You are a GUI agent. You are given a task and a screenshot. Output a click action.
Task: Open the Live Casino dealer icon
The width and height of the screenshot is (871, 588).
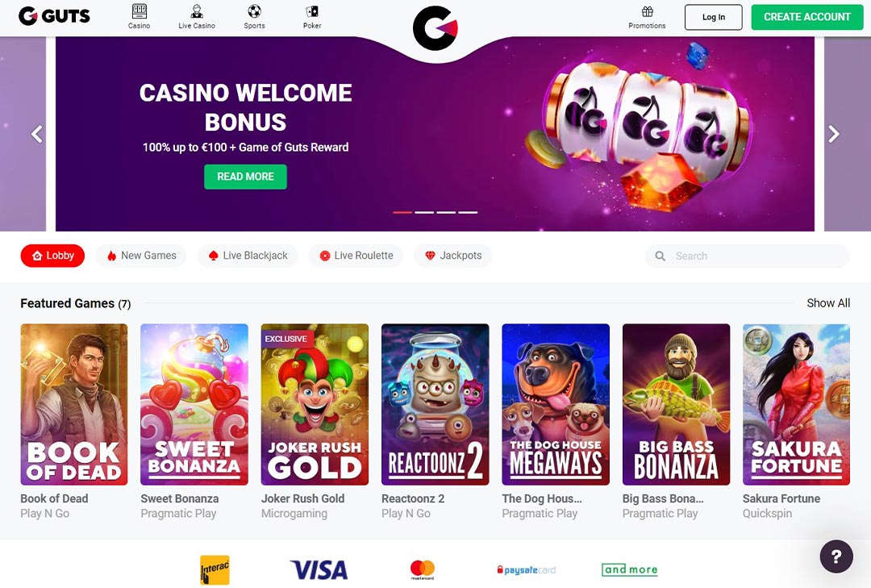point(197,11)
